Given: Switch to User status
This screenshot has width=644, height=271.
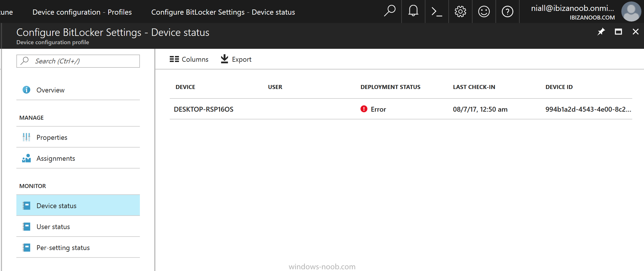Looking at the screenshot, I should click(x=78, y=227).
